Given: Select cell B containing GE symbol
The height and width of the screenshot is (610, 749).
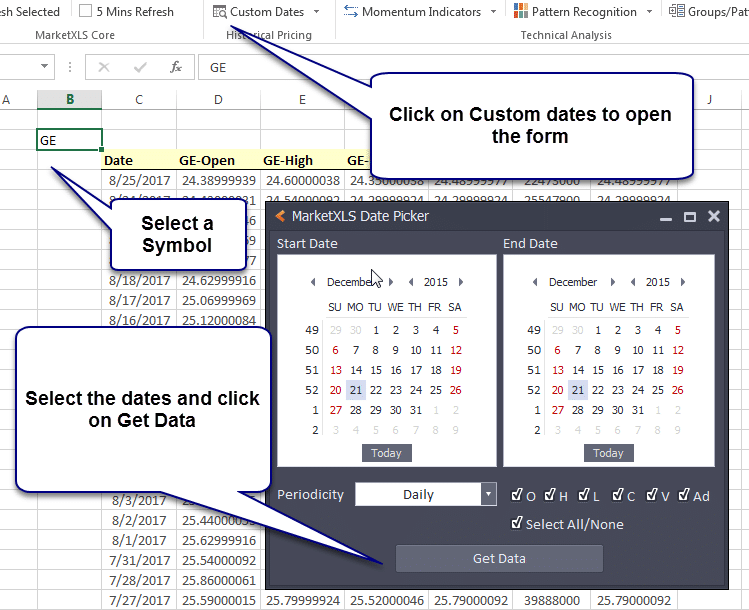Looking at the screenshot, I should tap(70, 140).
